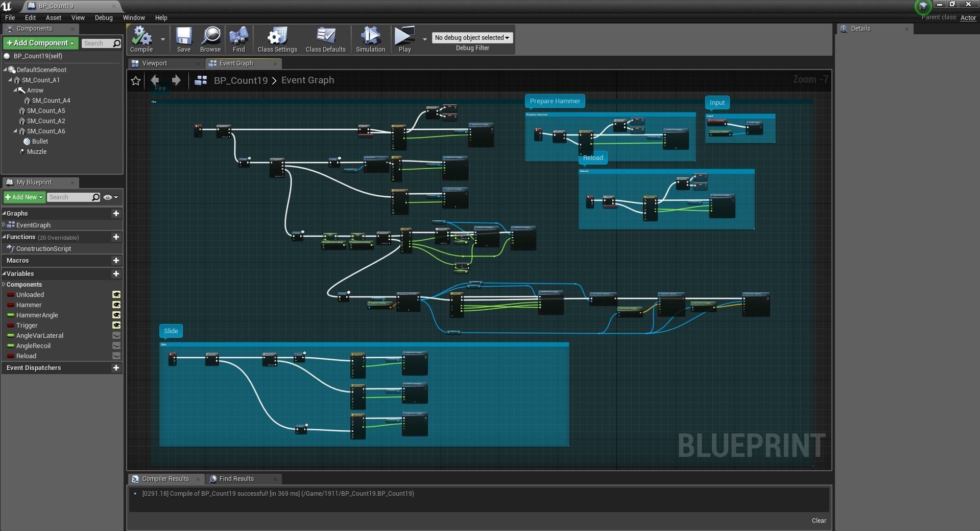Image resolution: width=980 pixels, height=531 pixels.
Task: Switch to the Find Results tab
Action: pyautogui.click(x=236, y=479)
